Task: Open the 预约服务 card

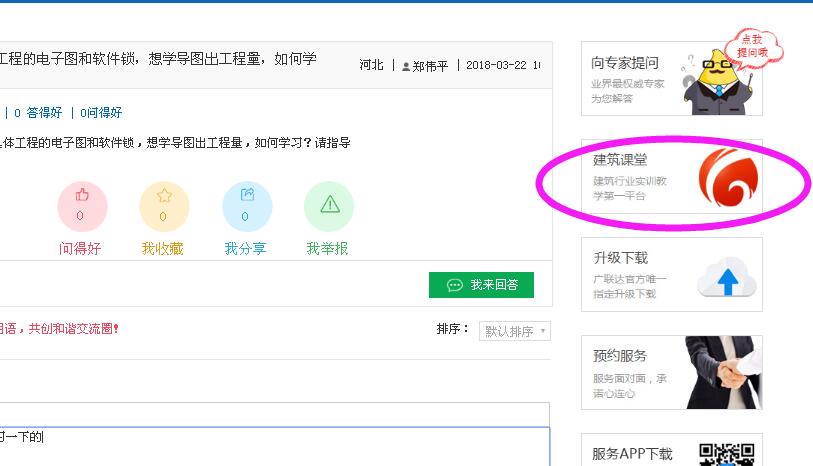Action: pyautogui.click(x=672, y=372)
